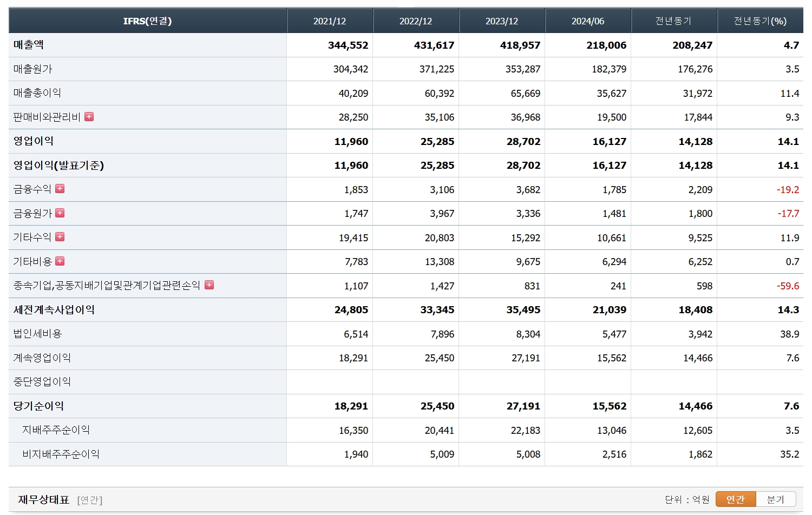
Task: Click the IFRS(연결) column header
Action: tap(147, 21)
